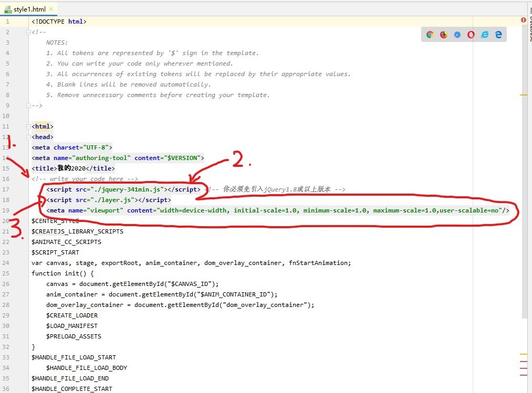Click the 'All occurrences of existing tokens' comment
The height and width of the screenshot is (393, 532).
[198, 75]
